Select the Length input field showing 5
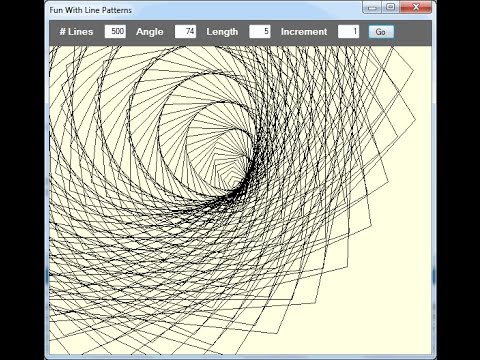Screen dimensions: 480x360 point(260,32)
